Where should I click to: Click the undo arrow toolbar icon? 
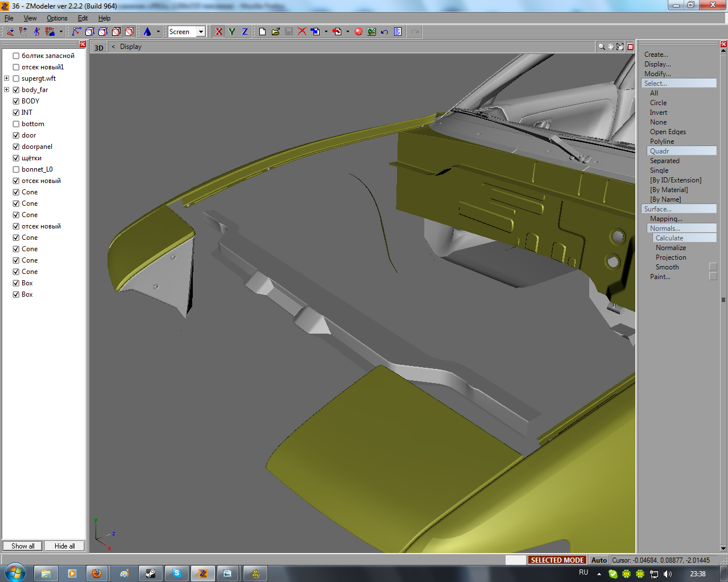pyautogui.click(x=384, y=32)
